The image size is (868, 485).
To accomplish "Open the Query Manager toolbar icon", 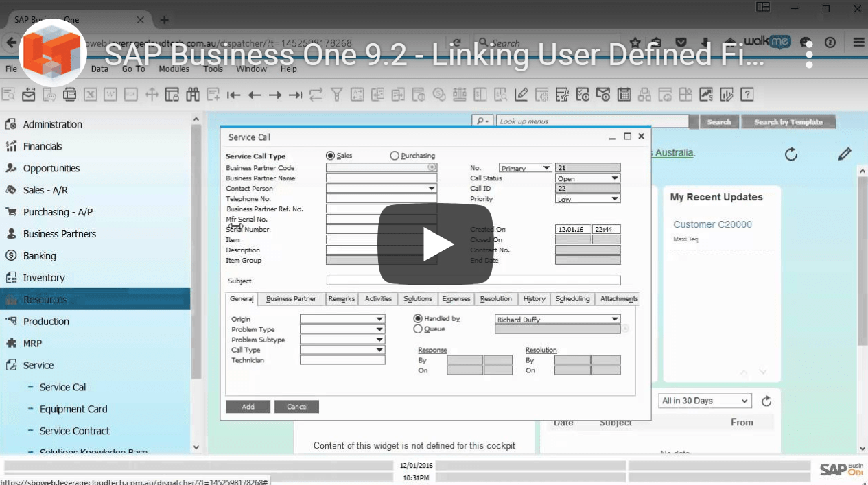I will coord(563,95).
